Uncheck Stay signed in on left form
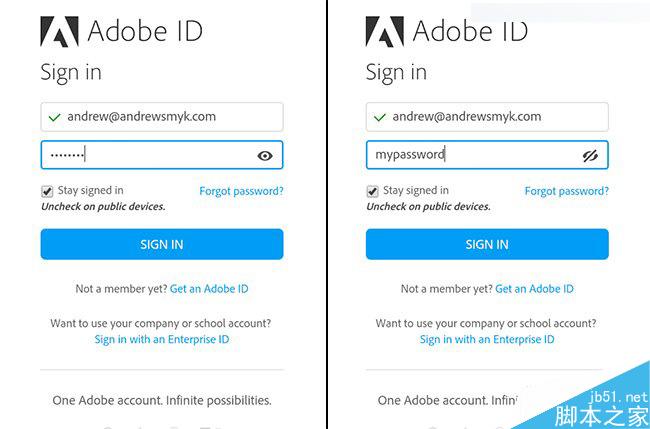Image resolution: width=650 pixels, height=429 pixels. click(x=47, y=191)
